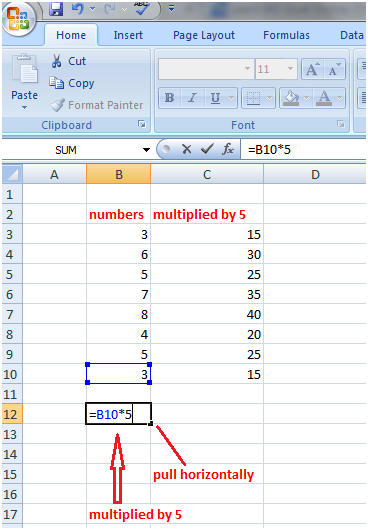Click the Undo icon
The width and height of the screenshot is (368, 530).
click(78, 9)
